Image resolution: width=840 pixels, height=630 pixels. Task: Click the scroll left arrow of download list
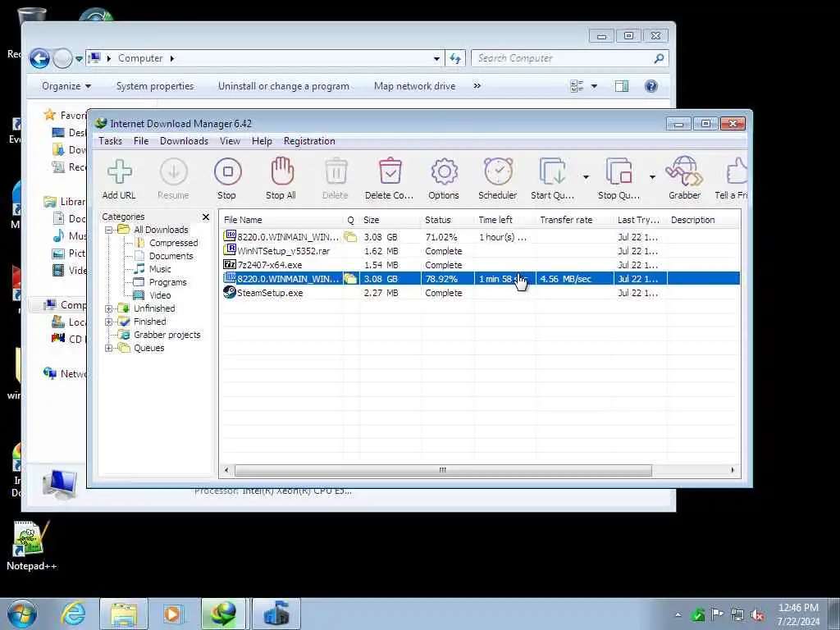click(x=226, y=470)
